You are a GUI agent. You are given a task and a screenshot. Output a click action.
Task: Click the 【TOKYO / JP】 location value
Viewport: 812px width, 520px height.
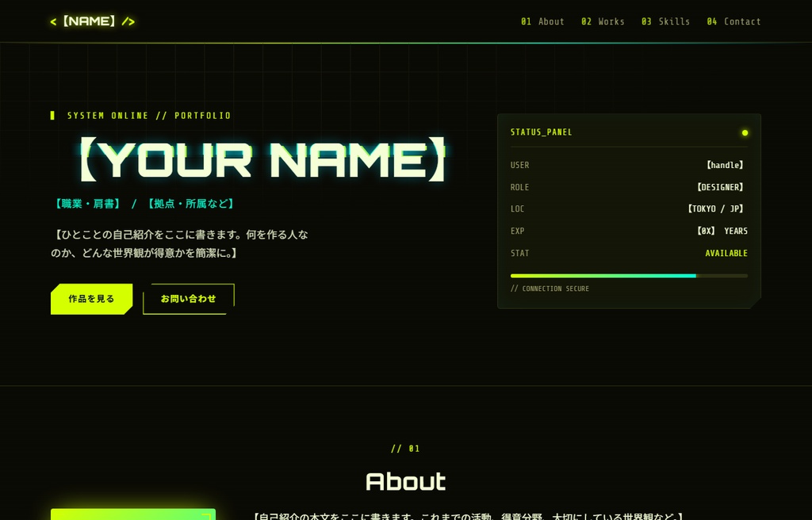(716, 208)
